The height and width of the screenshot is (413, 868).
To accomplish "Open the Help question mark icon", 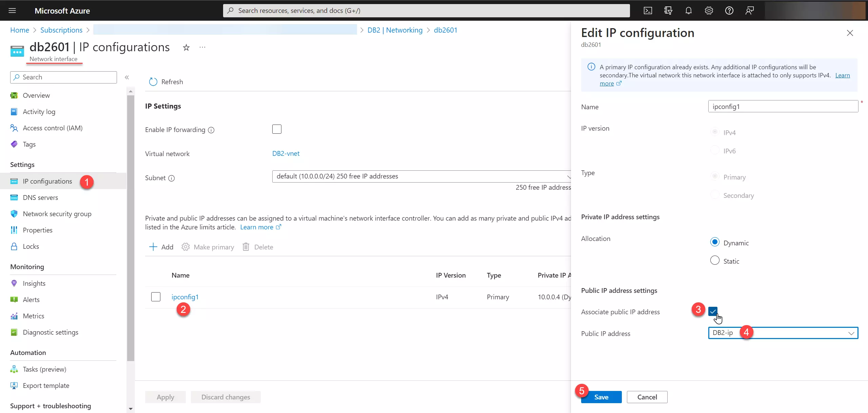I will 729,11.
